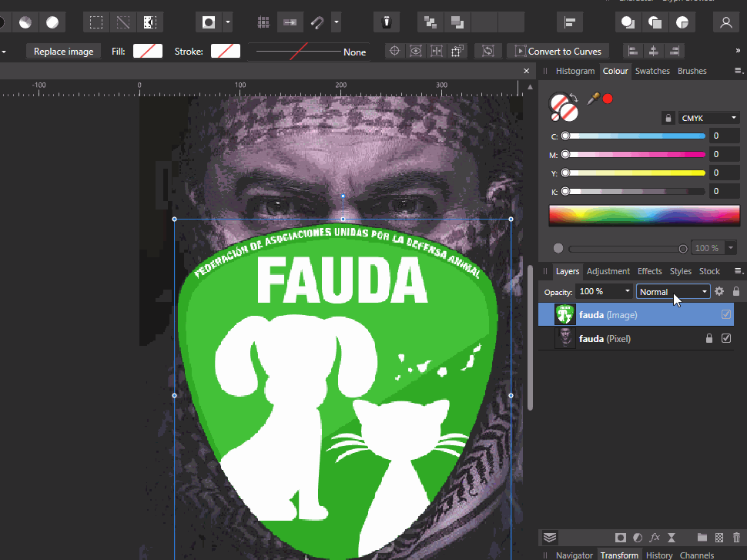Open the account profile icon
747x560 pixels.
coord(726,22)
